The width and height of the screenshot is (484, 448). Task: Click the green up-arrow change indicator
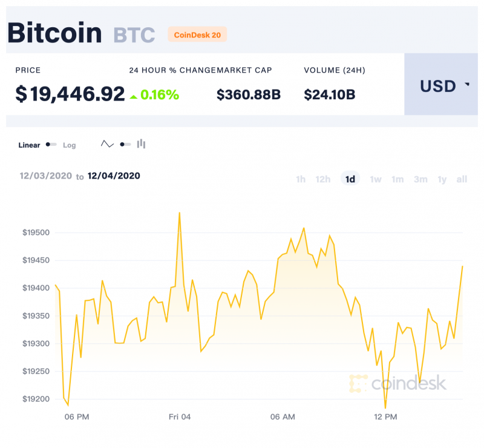(x=133, y=97)
